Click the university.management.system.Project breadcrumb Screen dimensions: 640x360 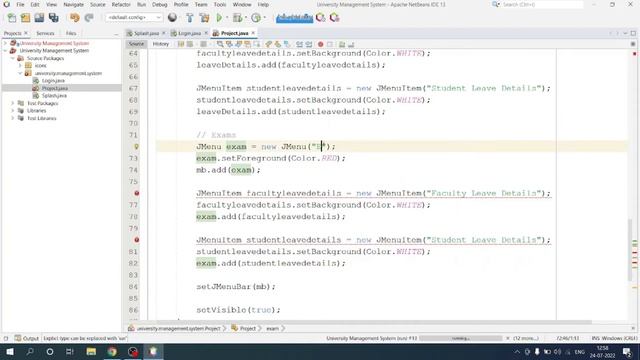pyautogui.click(x=178, y=329)
